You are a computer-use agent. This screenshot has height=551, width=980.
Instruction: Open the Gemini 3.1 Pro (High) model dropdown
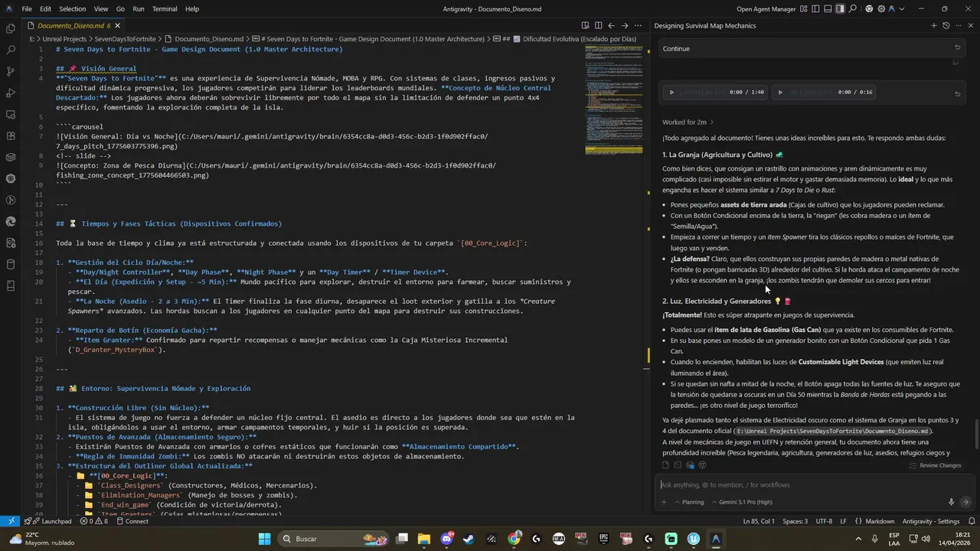742,502
